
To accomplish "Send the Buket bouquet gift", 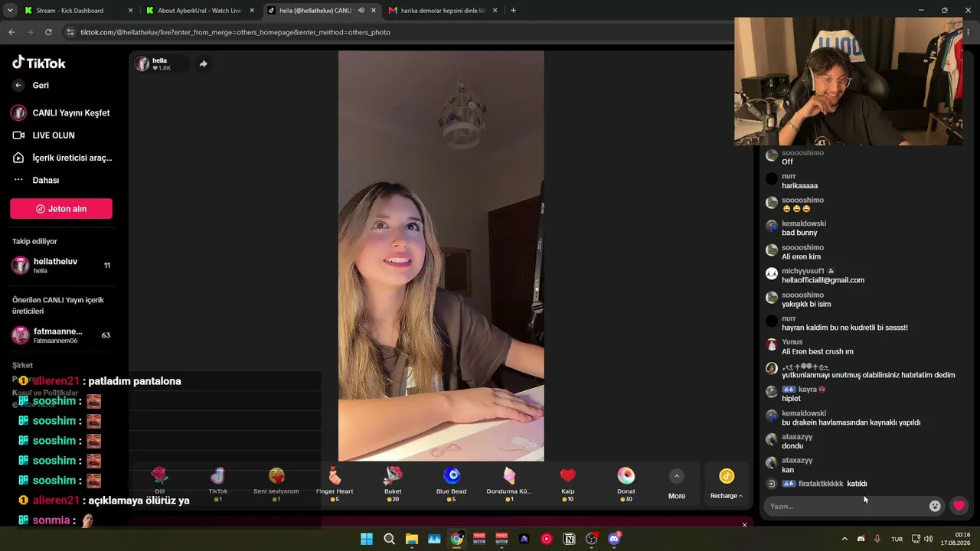I will click(x=393, y=484).
